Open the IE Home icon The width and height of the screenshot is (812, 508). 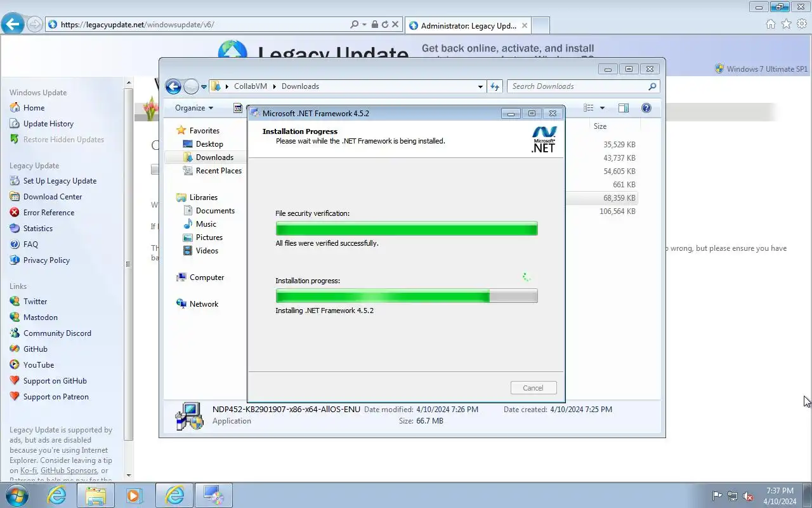pyautogui.click(x=770, y=24)
